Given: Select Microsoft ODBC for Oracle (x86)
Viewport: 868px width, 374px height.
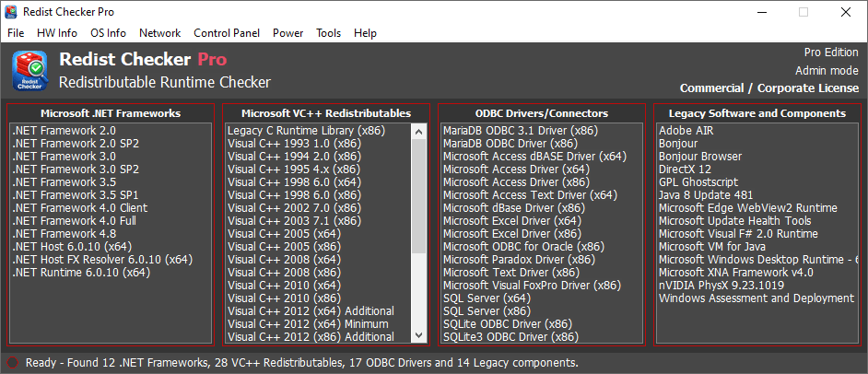Looking at the screenshot, I should 523,246.
